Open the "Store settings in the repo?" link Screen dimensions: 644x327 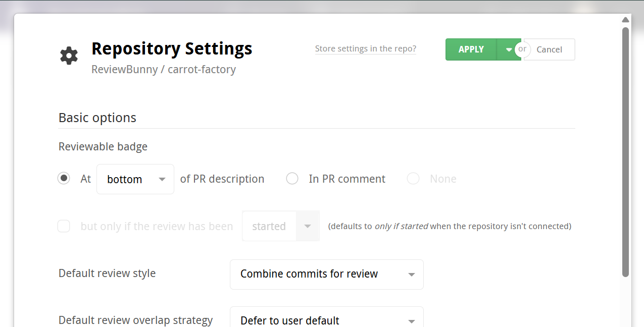[365, 48]
